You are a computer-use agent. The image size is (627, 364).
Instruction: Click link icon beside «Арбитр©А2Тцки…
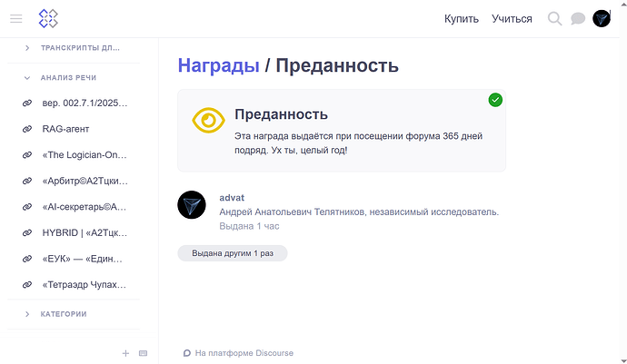click(27, 181)
